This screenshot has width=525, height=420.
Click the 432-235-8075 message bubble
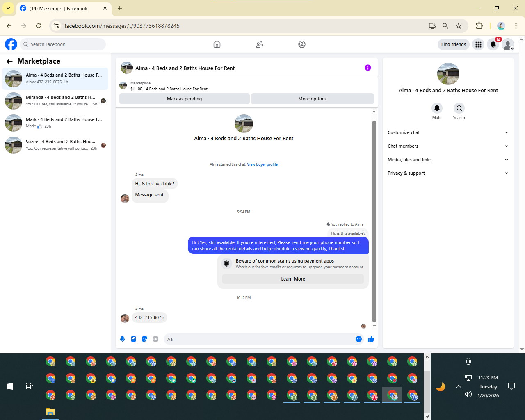pos(149,317)
